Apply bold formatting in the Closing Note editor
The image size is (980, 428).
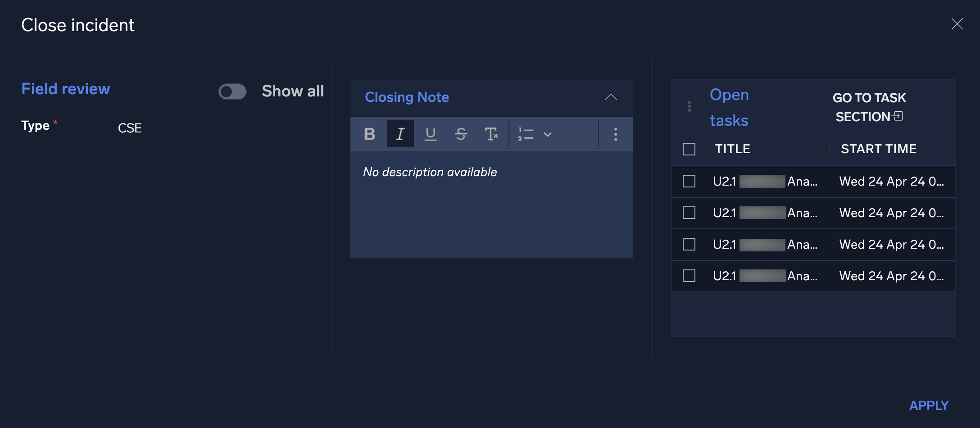(x=369, y=134)
